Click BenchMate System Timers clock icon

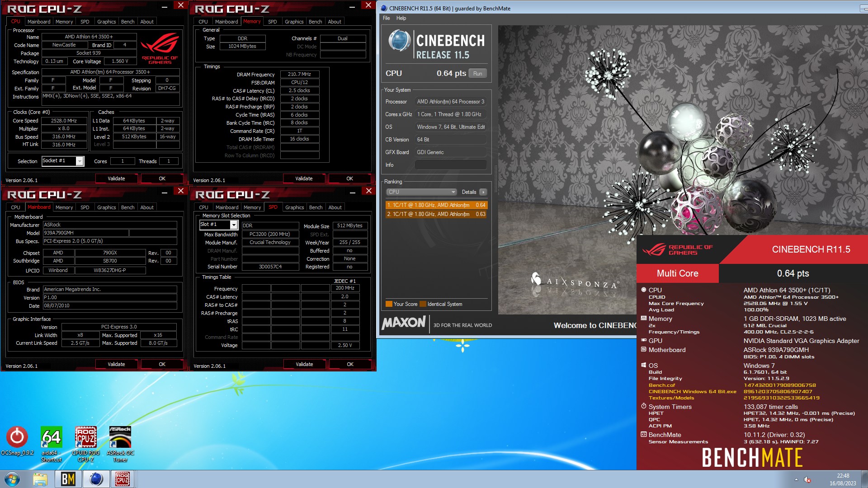[644, 406]
